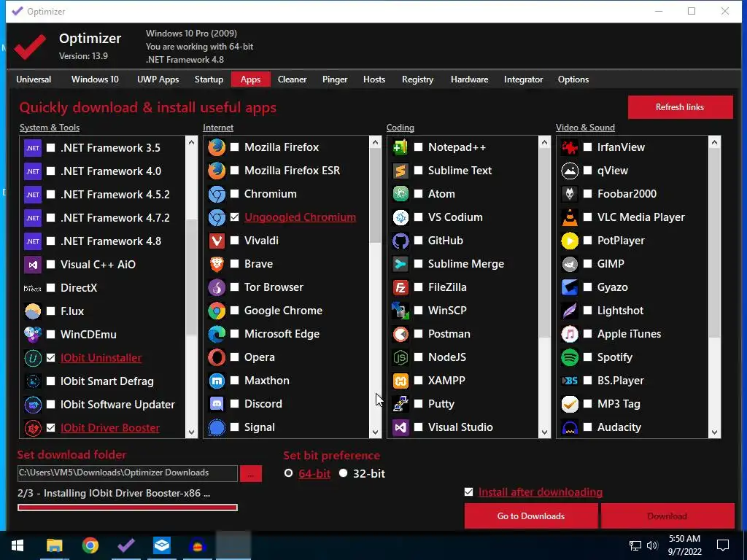Click the GitHub octocat icon

400,241
